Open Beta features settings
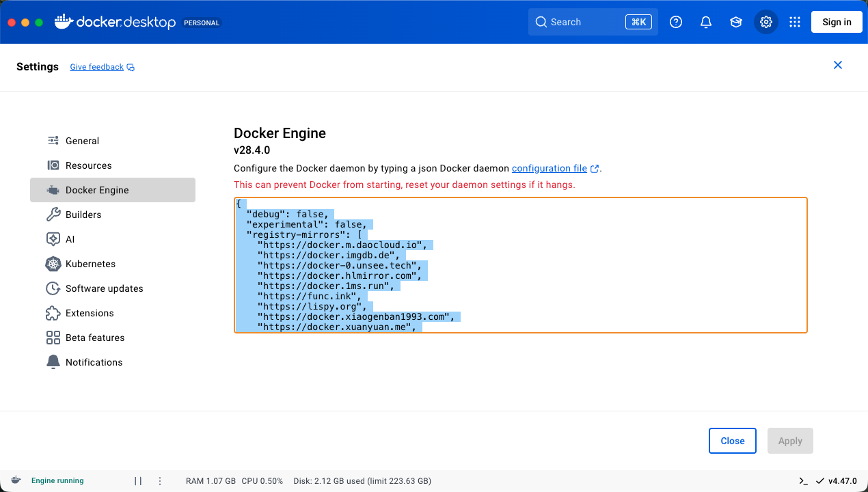The image size is (868, 492). [x=95, y=337]
